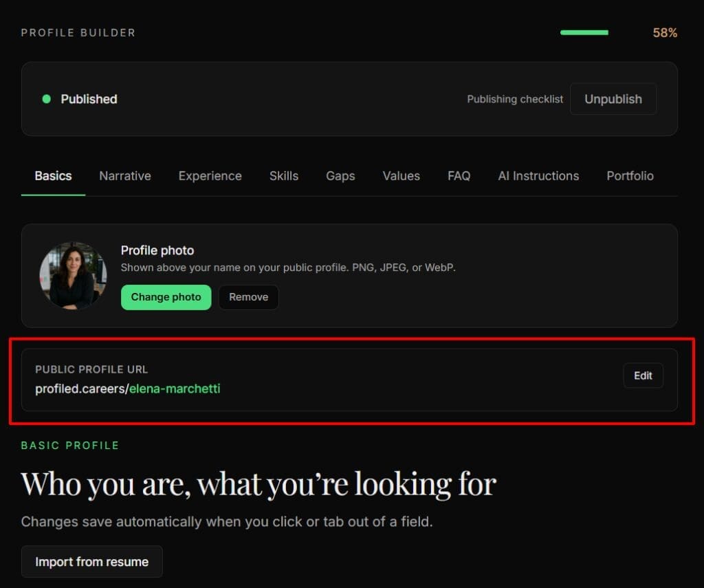Click the Change photo button
704x588 pixels.
pos(166,297)
